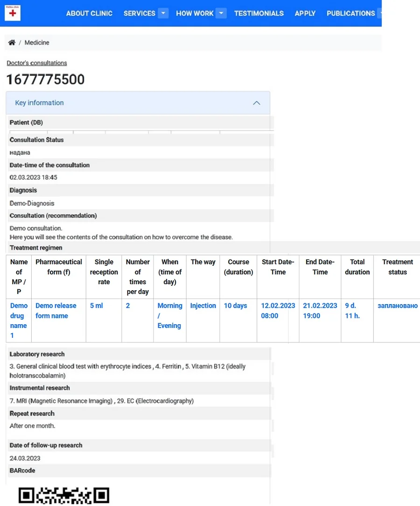Expand the HOW WORK dropdown arrow
The image size is (420, 506).
point(221,13)
